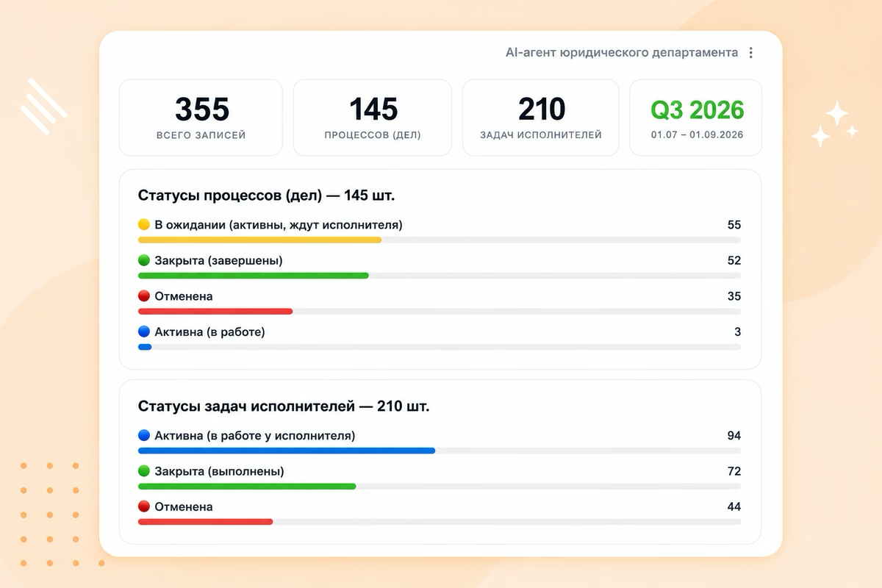Click label "В ожидании (активны, ждут исполнителя)"
The image size is (882, 588).
[x=279, y=225]
